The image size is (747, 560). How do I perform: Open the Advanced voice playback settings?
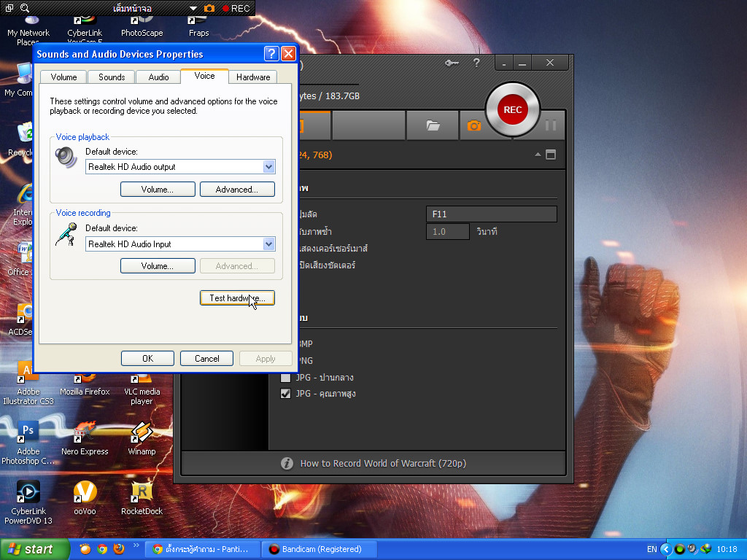coord(237,190)
